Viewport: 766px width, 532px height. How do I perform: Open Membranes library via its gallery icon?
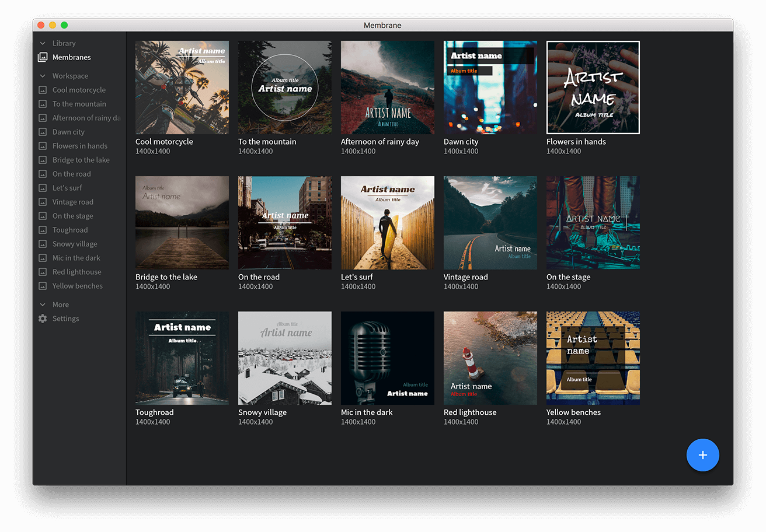click(x=43, y=57)
